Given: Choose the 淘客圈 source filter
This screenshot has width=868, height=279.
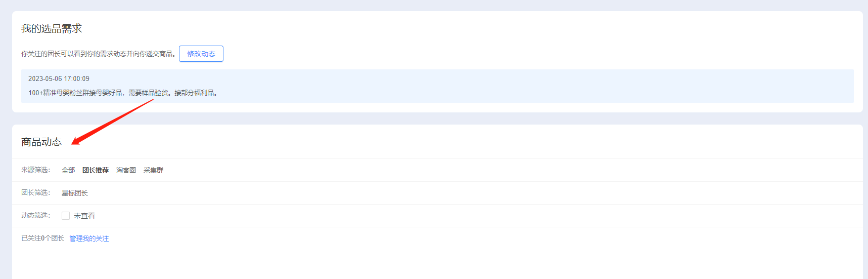Looking at the screenshot, I should (126, 170).
